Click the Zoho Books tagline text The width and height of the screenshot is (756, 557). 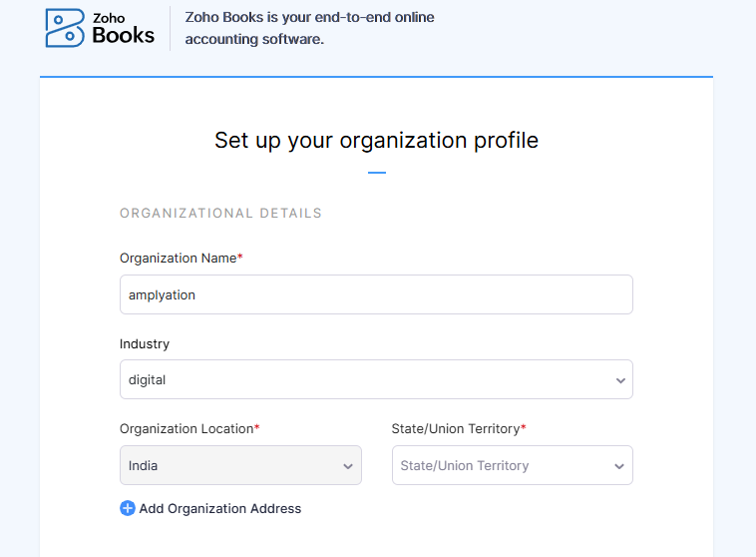pos(309,29)
